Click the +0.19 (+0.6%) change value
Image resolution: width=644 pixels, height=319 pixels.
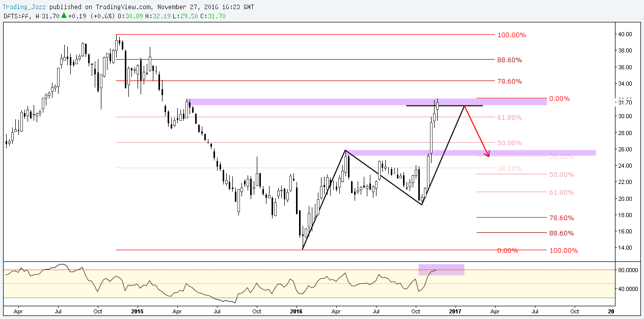click(x=92, y=16)
